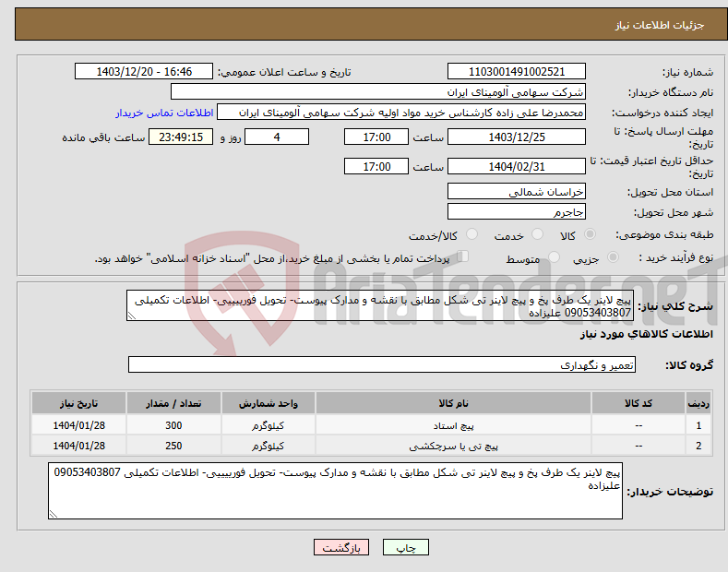Viewport: 728px width, 572px height.
Task: Click the quantity cell 250
Action: coord(173,446)
